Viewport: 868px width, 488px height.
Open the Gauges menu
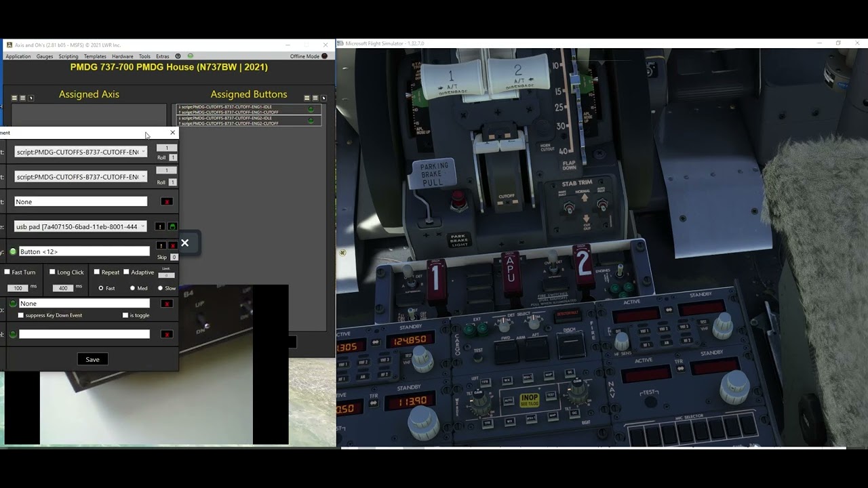(x=45, y=56)
